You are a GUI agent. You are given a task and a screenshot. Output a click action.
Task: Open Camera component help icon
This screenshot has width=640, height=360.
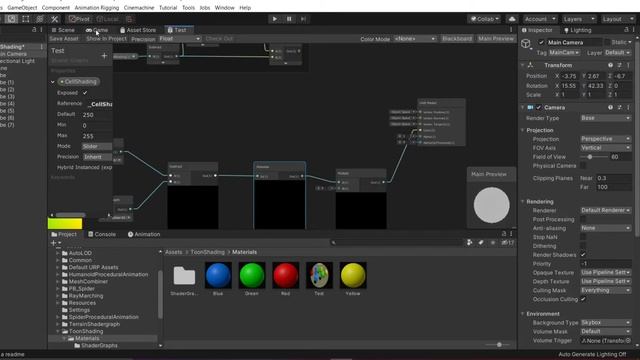[x=610, y=107]
